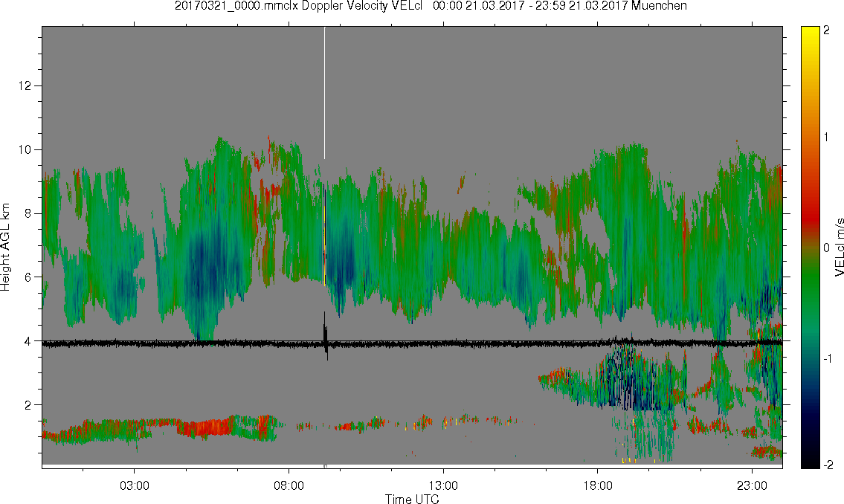Click the '13:00' time axis label

[x=443, y=486]
